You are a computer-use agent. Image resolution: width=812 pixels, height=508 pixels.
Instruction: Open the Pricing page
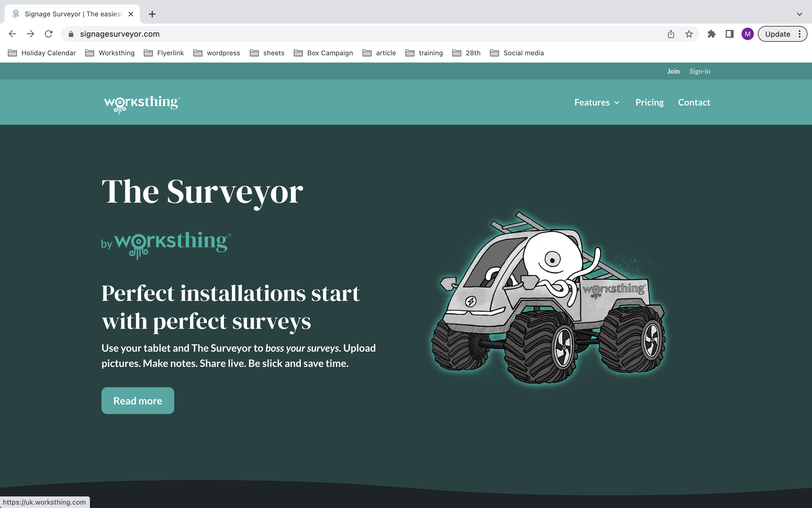coord(649,102)
